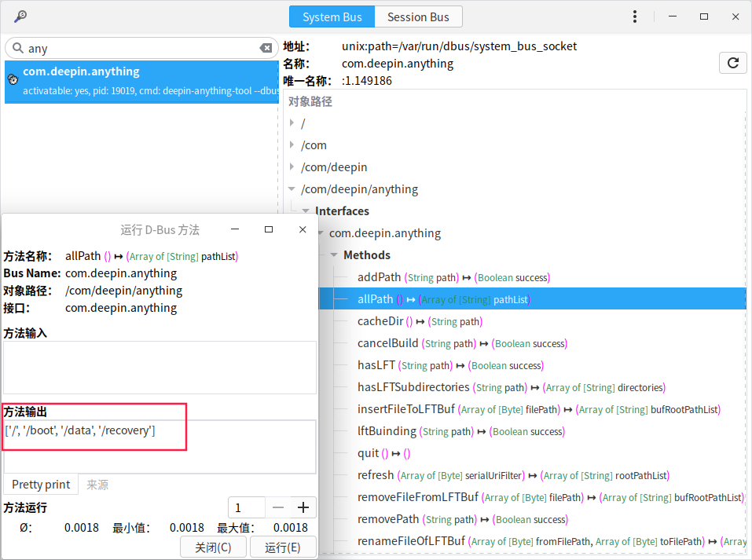Viewport: 752px width, 560px height.
Task: Select the lftBuinding method
Action: [x=461, y=431]
